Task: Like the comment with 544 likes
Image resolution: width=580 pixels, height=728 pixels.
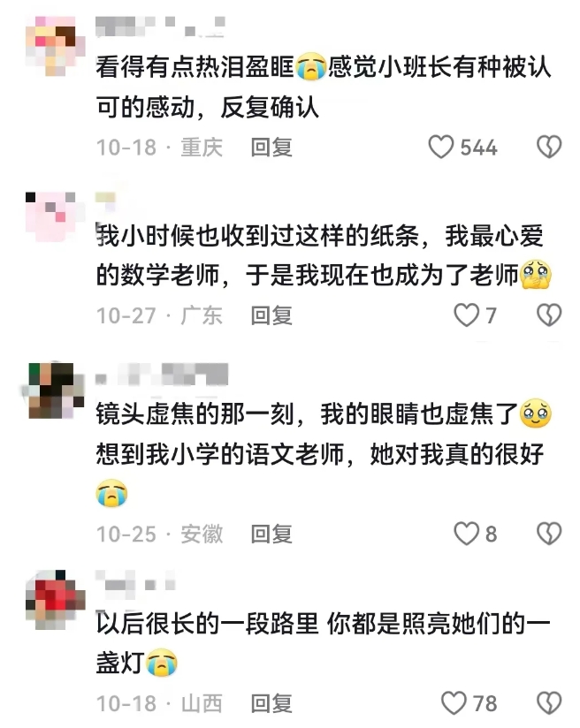Action: tap(440, 147)
